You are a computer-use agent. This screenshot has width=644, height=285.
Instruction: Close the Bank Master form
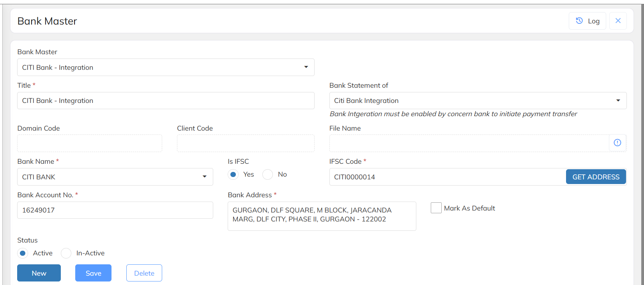[x=618, y=21]
